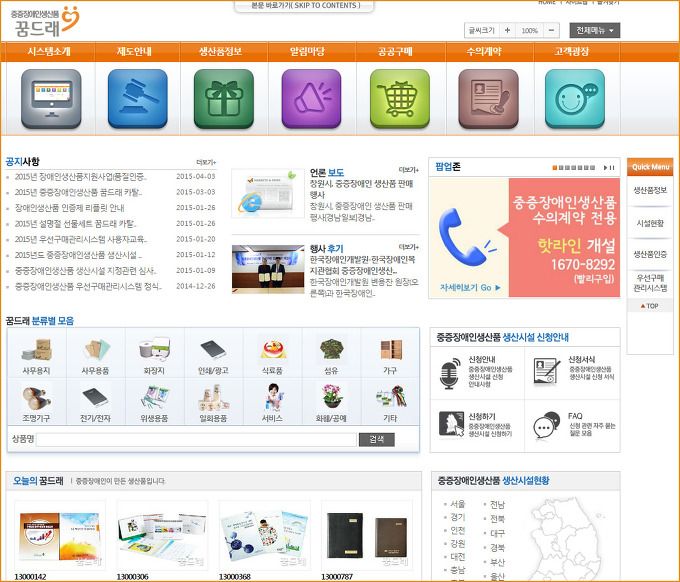Open the 알림마당 menu
The height and width of the screenshot is (582, 680).
click(307, 52)
